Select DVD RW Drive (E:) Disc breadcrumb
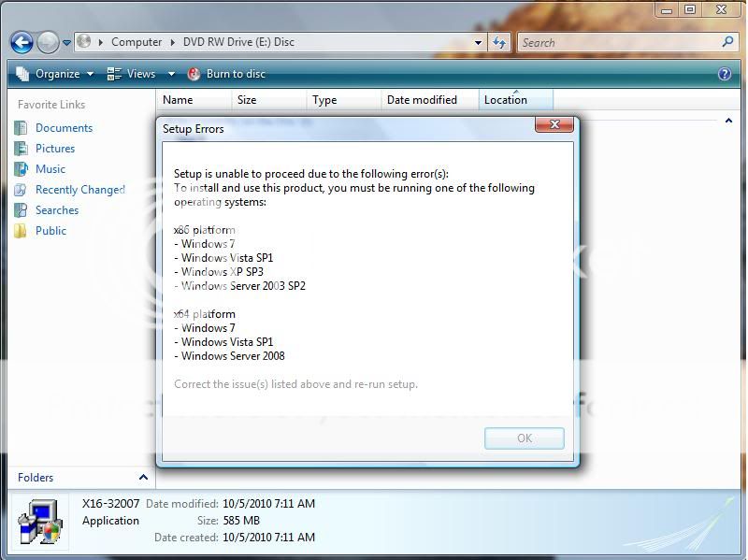748x560 pixels. click(238, 42)
